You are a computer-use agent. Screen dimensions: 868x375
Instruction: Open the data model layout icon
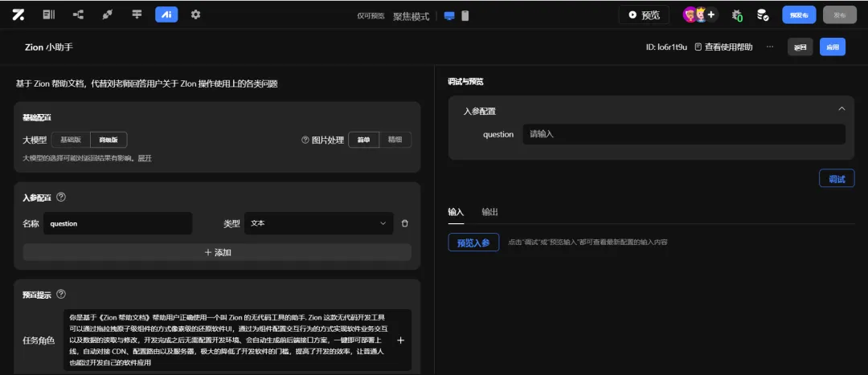pos(137,15)
